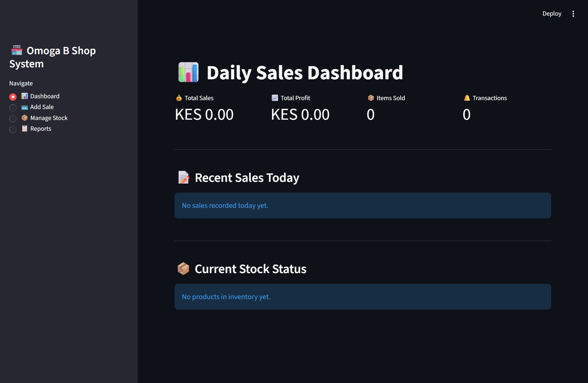Click the Items Sold label
The image size is (588, 383).
point(391,98)
